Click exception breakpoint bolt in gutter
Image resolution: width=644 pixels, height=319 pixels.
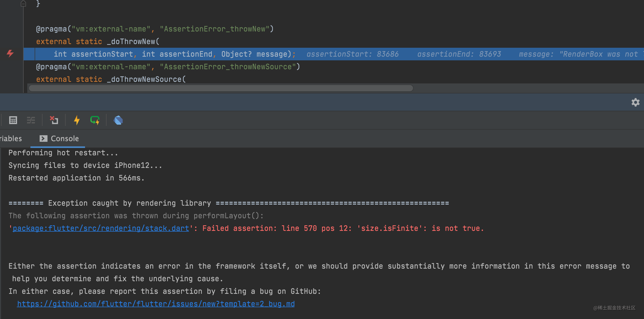pos(10,54)
